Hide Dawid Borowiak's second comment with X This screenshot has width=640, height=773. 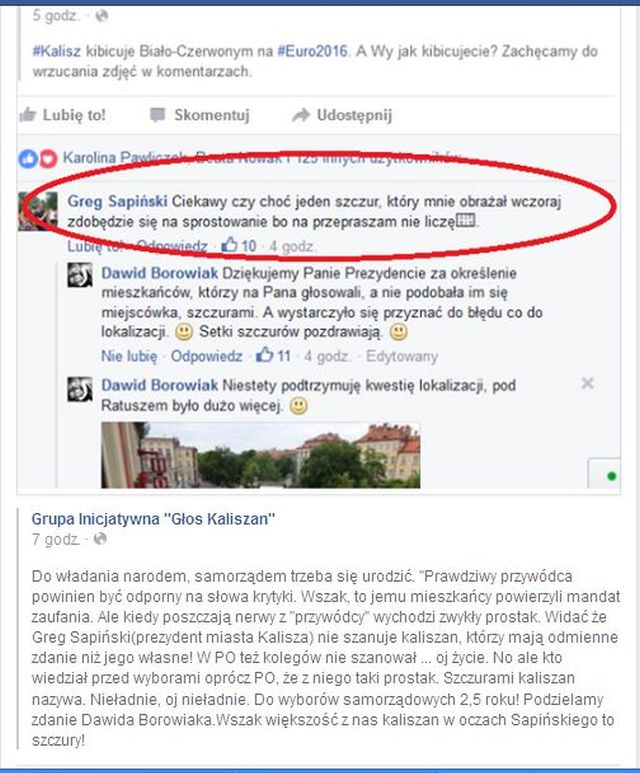pyautogui.click(x=587, y=383)
